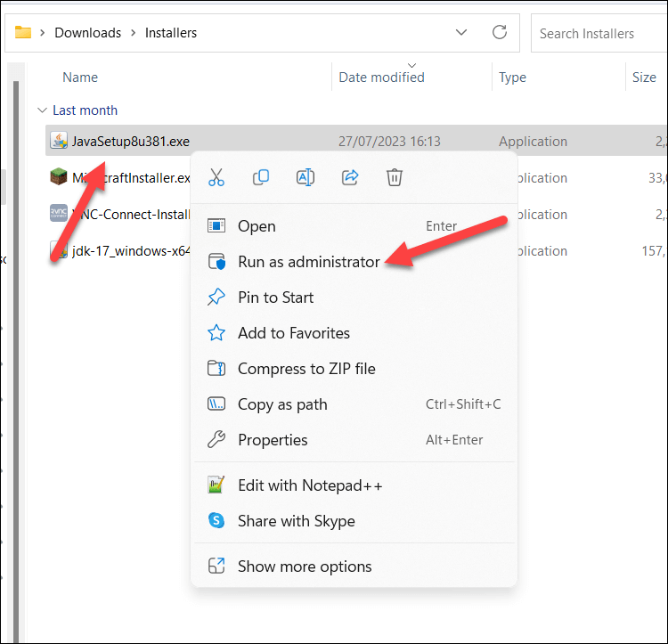Click the Rename icon in context menu
The width and height of the screenshot is (668, 644).
[305, 177]
